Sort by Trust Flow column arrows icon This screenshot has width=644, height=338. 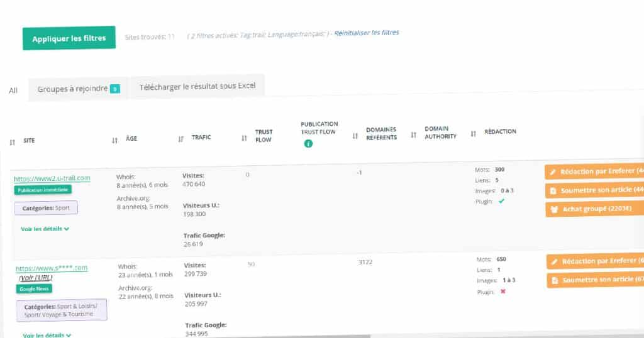coord(244,138)
